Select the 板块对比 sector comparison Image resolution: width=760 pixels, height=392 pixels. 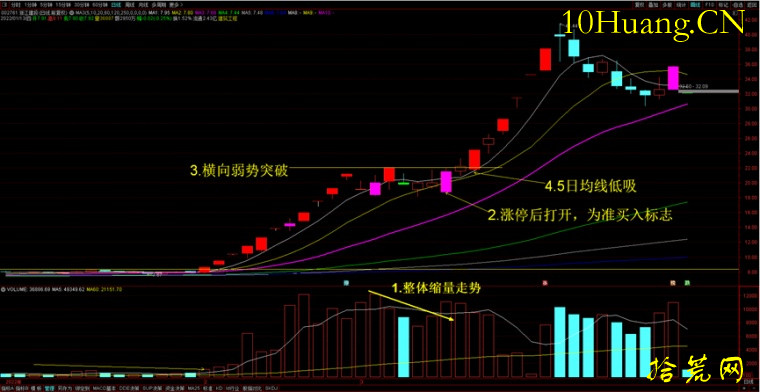252,388
